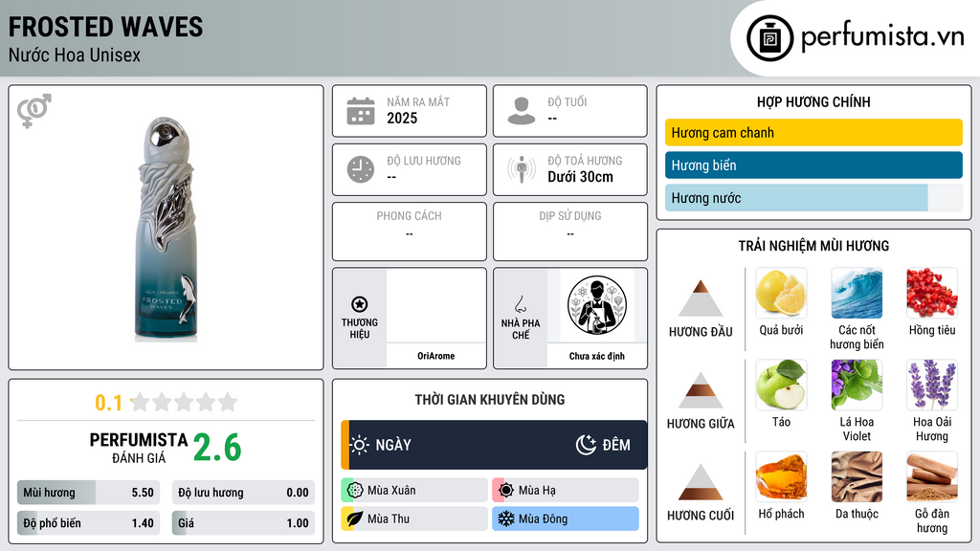Click the perfumista.vn site name text

882,36
